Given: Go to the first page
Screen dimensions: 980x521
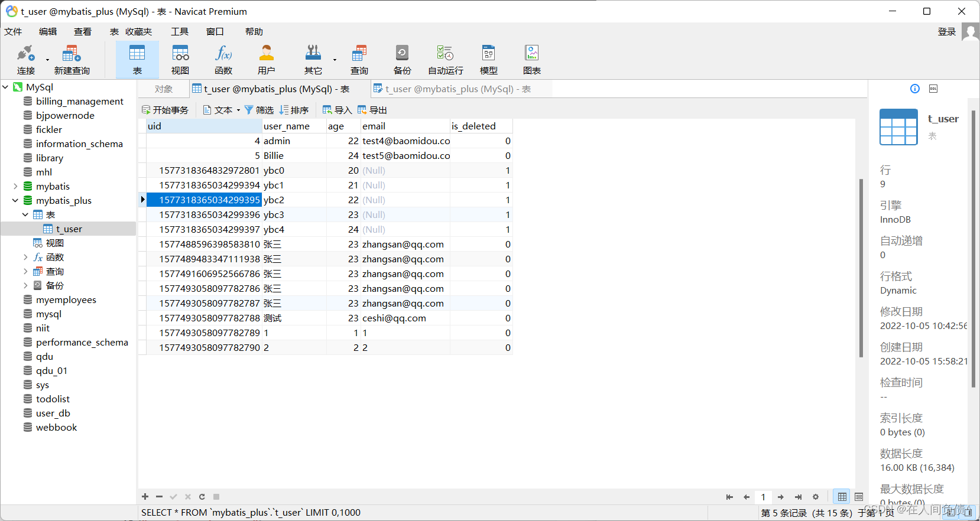Looking at the screenshot, I should click(x=729, y=497).
